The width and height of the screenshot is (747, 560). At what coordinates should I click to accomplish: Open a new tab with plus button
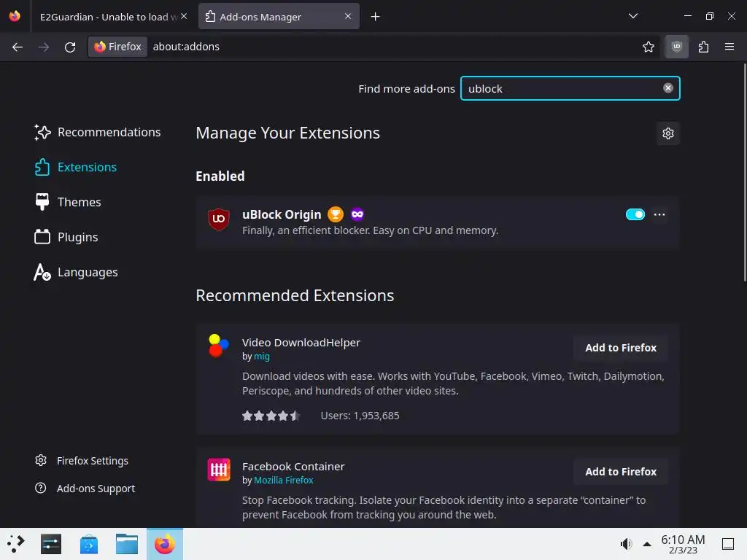pos(376,17)
